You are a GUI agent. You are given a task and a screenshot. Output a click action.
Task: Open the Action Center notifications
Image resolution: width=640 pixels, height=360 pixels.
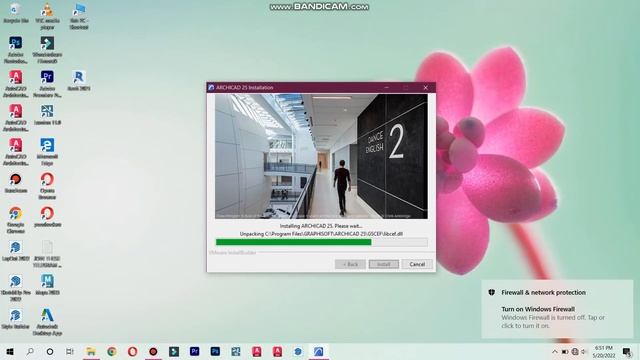click(627, 351)
